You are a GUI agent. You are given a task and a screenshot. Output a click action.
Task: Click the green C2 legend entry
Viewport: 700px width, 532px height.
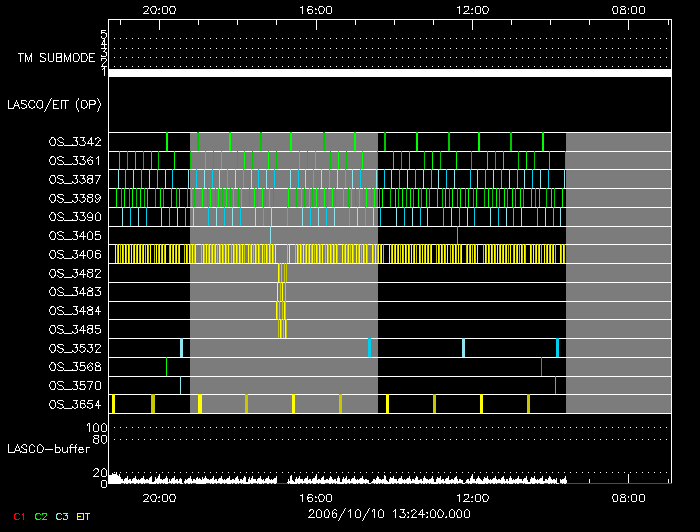[x=41, y=515]
